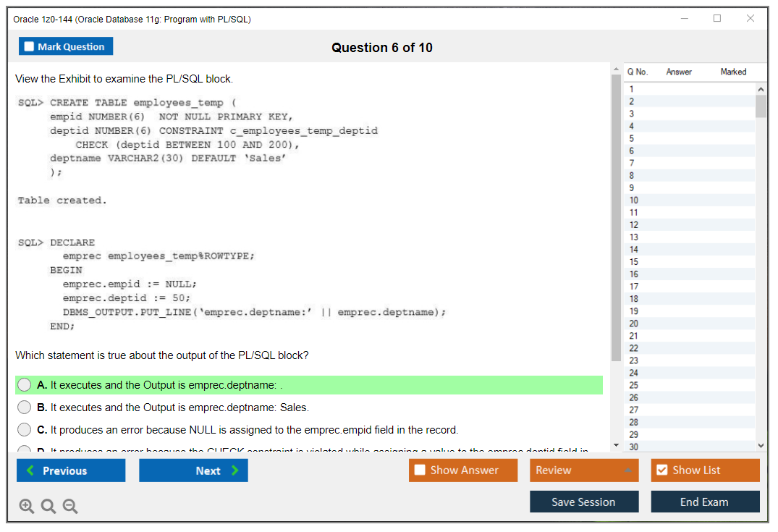Maximize the exam window
Screen dimensions: 778x532
pos(717,19)
